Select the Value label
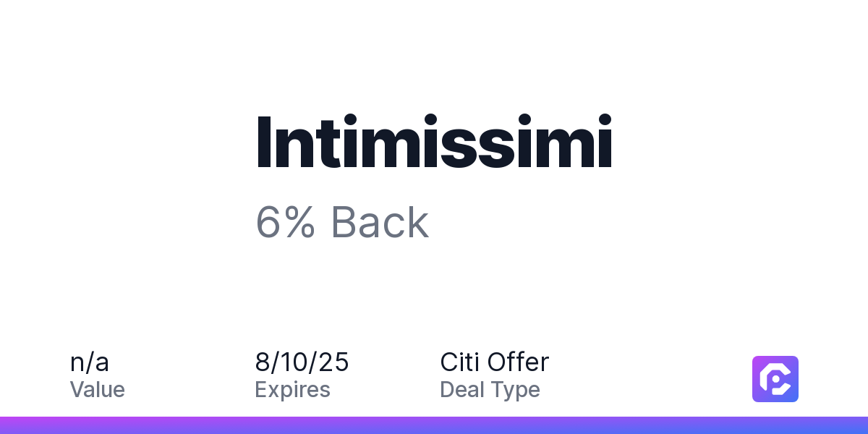868x434 pixels. click(x=98, y=390)
